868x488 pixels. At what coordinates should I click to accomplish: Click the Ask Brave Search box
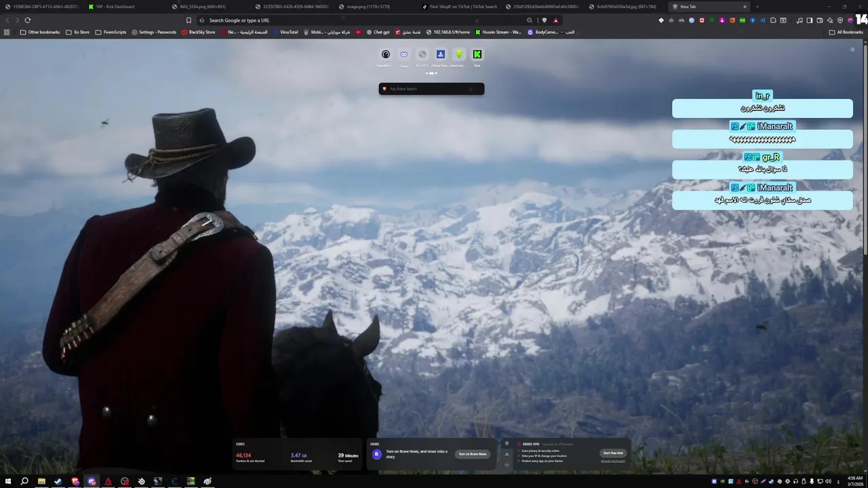431,89
